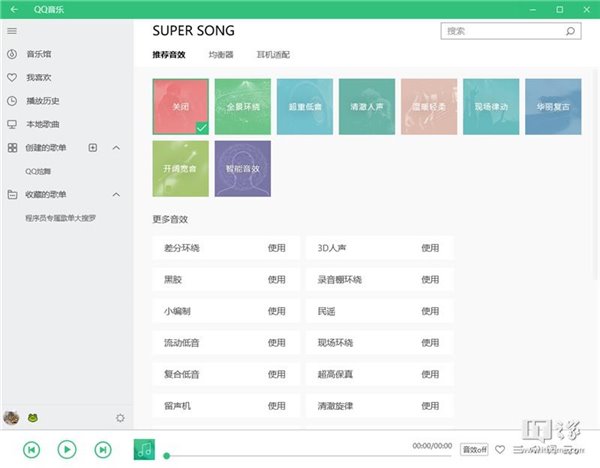Select the 全景环绕 effect tile

tap(243, 107)
